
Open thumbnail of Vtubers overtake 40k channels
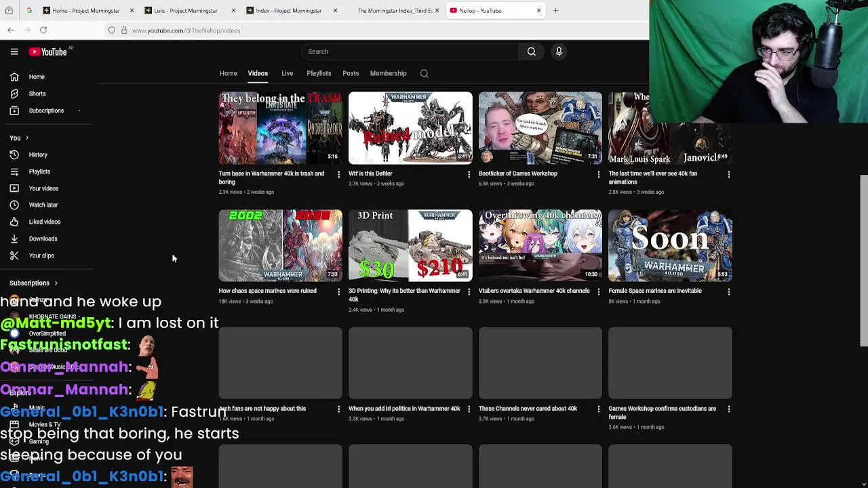(x=540, y=245)
